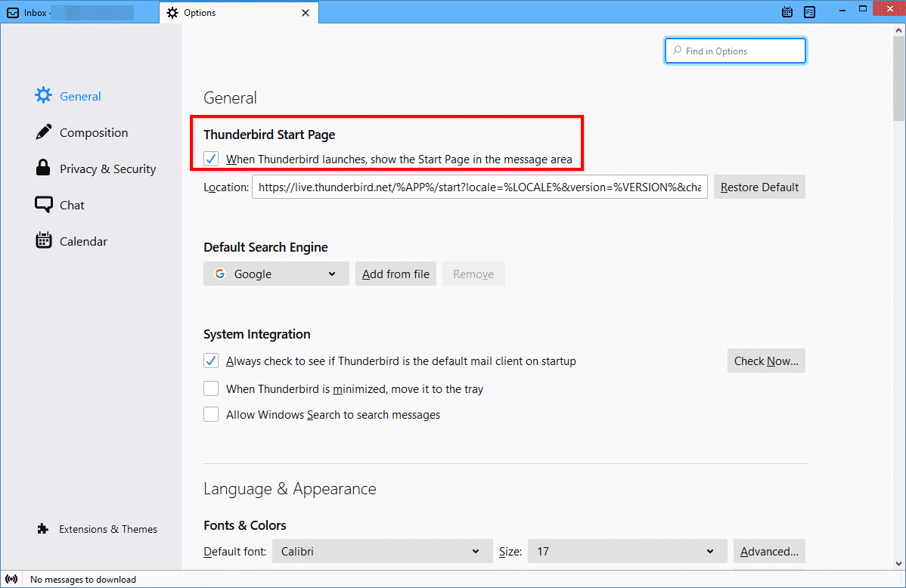Click the Start Page Location URL field
Image resolution: width=906 pixels, height=588 pixels.
click(x=479, y=187)
